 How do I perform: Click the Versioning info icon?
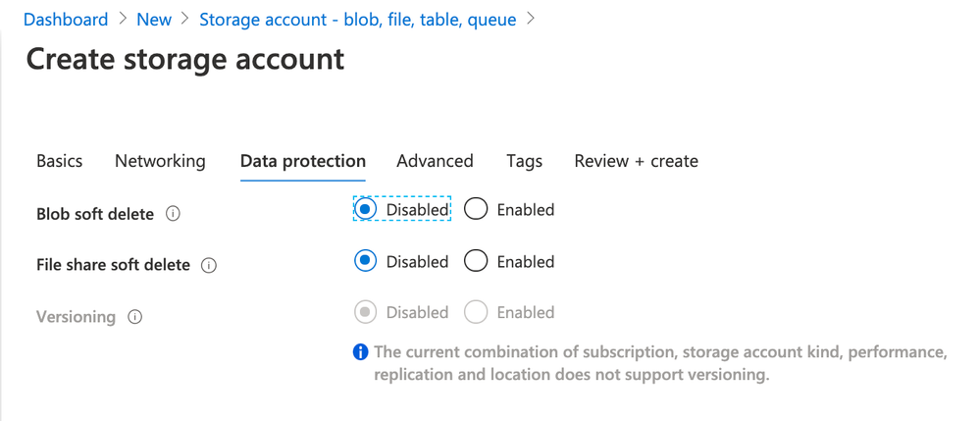[x=135, y=317]
